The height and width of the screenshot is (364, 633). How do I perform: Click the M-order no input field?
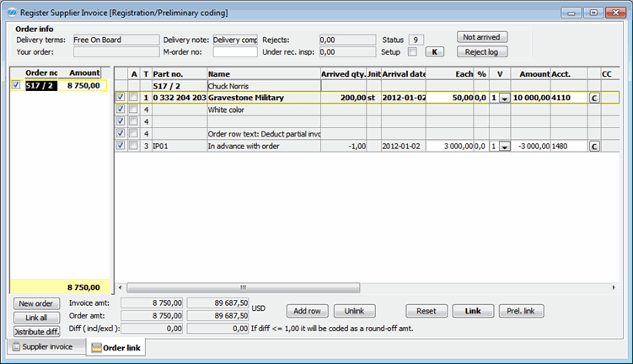(x=235, y=52)
